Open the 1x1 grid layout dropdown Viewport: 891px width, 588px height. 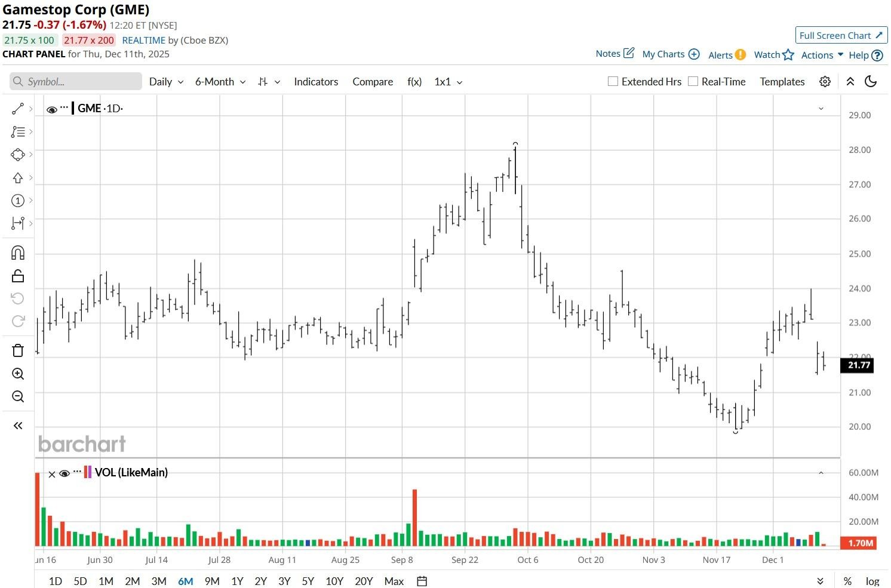coord(448,82)
